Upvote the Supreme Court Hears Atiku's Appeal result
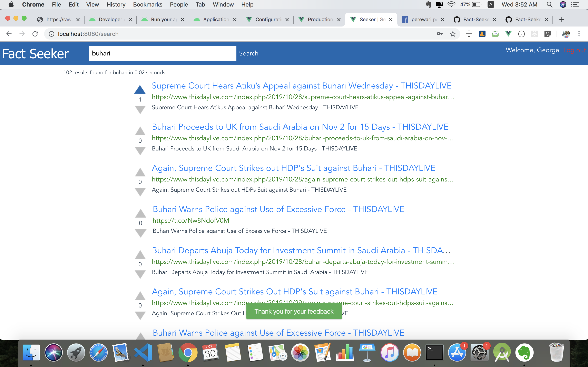 [x=140, y=90]
